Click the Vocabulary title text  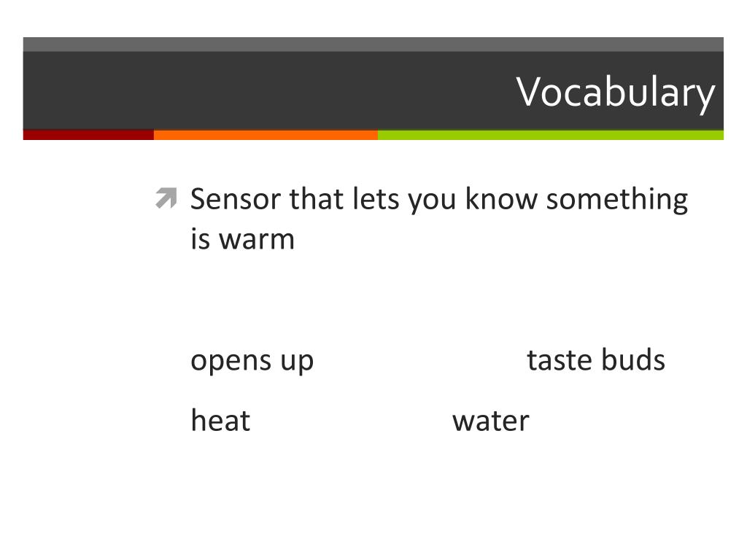(x=616, y=93)
